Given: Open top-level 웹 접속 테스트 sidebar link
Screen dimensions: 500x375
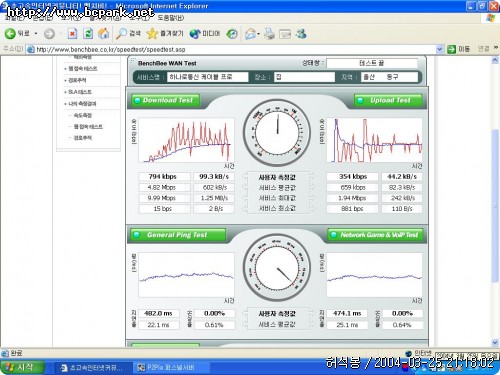Looking at the screenshot, I should click(83, 69).
